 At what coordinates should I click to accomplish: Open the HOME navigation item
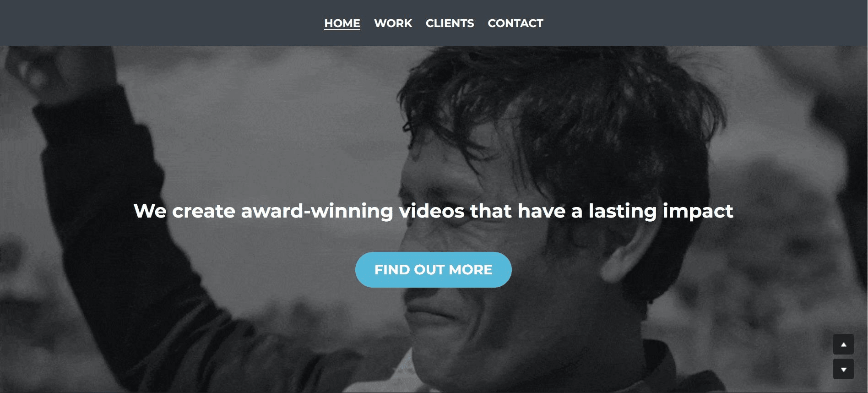(x=342, y=23)
